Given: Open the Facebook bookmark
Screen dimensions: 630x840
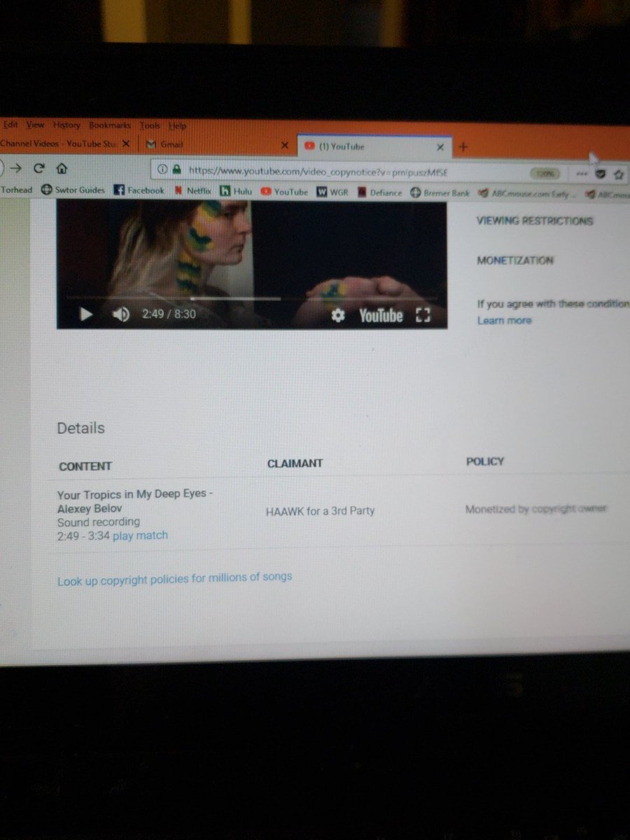Looking at the screenshot, I should point(139,190).
